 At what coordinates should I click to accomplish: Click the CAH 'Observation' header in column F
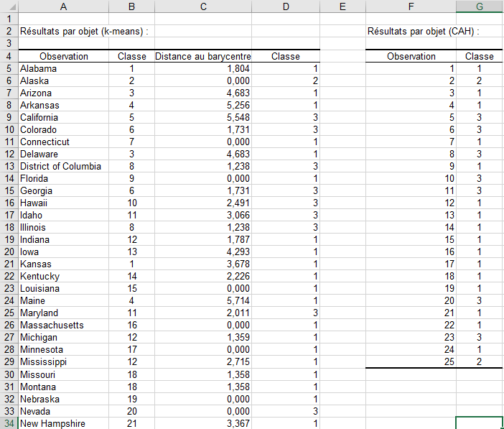(411, 56)
